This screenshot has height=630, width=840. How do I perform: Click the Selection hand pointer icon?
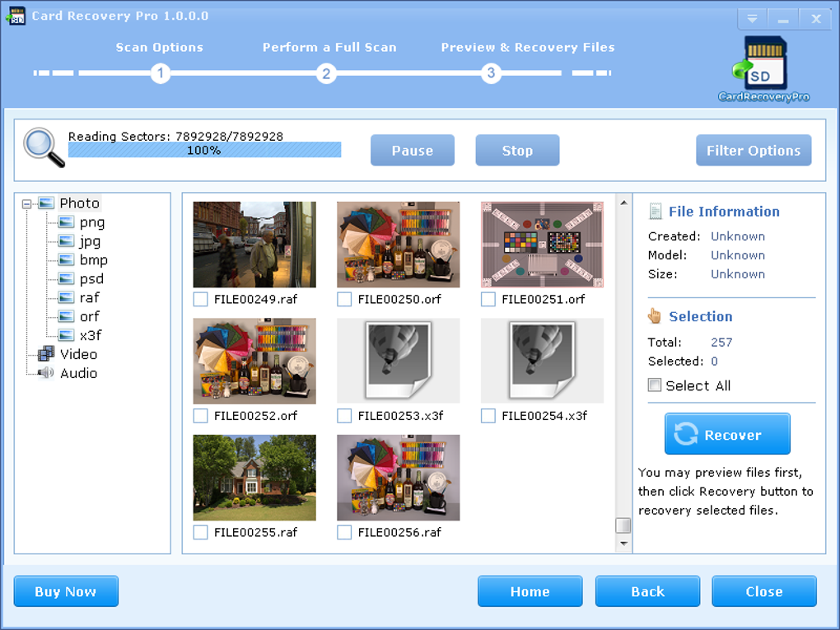pyautogui.click(x=655, y=315)
